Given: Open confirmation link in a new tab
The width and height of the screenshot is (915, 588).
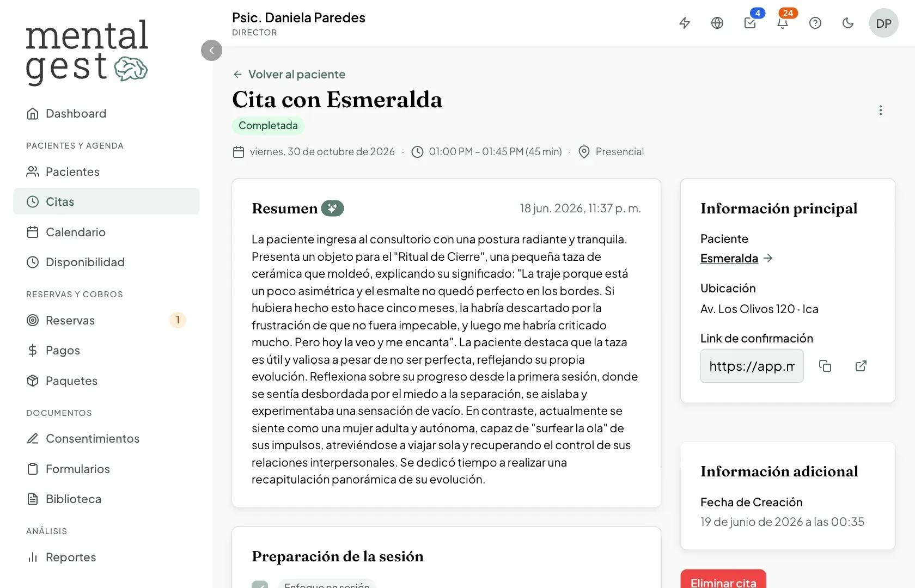Looking at the screenshot, I should (861, 366).
